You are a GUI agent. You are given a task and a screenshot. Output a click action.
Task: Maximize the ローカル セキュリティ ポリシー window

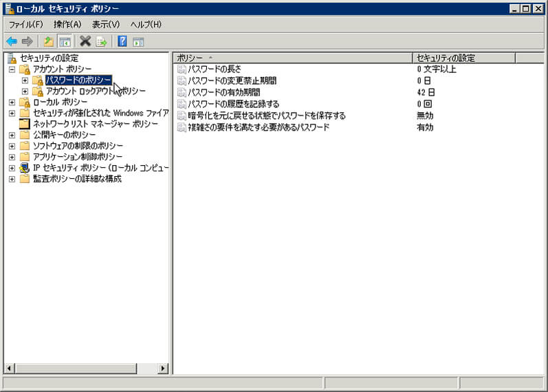click(x=525, y=9)
